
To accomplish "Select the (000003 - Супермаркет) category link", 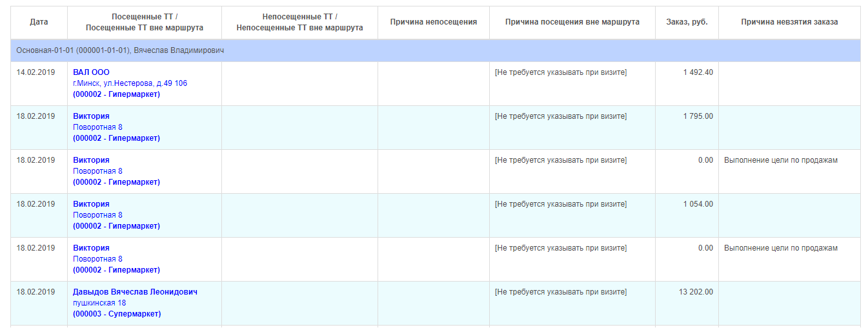I will point(117,314).
